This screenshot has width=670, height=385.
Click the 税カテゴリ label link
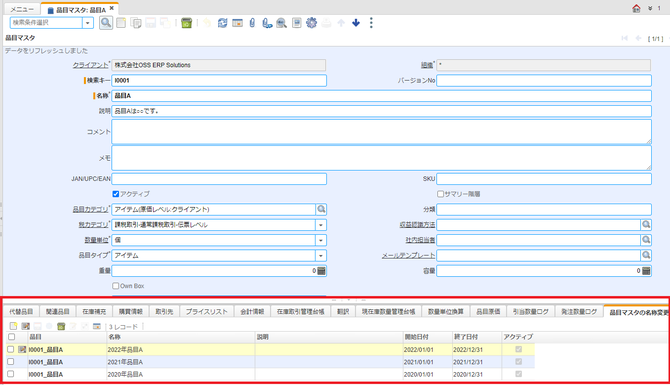tap(93, 225)
